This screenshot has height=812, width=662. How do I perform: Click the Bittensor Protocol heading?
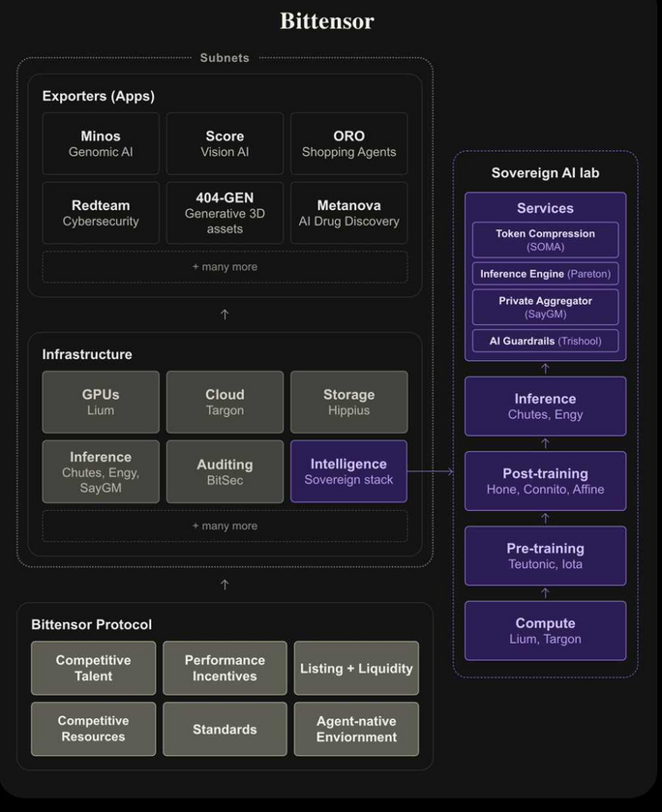click(x=92, y=624)
